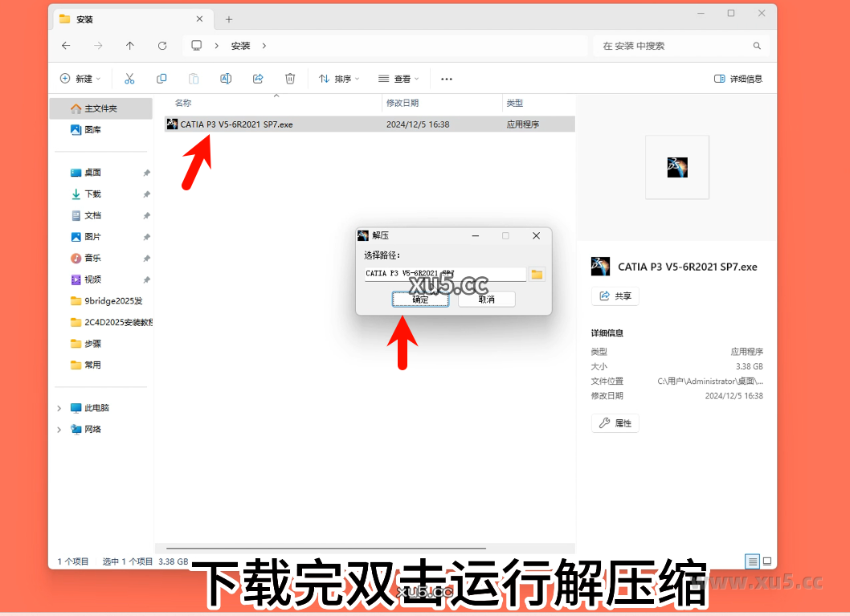Open file properties via the 属性 button
This screenshot has height=616, width=850.
pos(615,422)
